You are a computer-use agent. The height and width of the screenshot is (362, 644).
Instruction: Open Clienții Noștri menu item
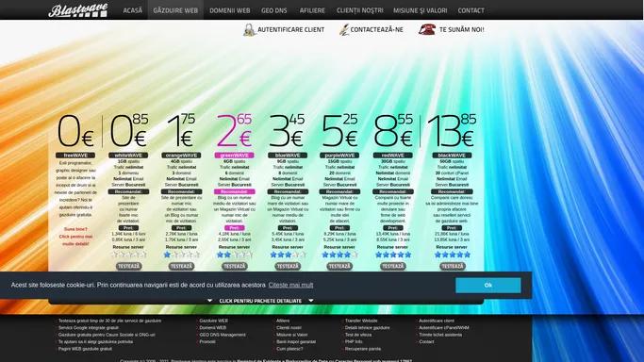(360, 10)
